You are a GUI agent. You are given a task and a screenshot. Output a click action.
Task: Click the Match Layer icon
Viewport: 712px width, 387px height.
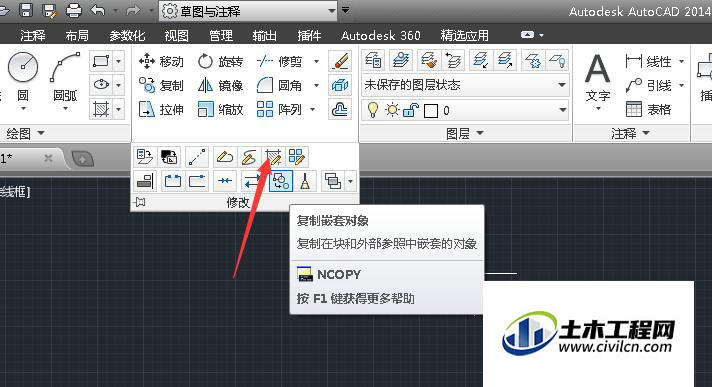point(428,60)
